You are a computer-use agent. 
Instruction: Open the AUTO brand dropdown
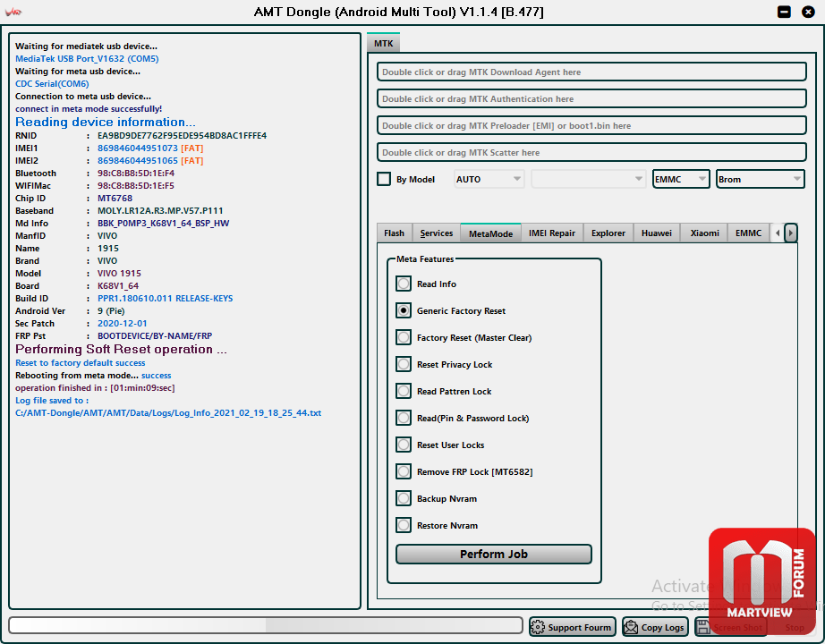(x=489, y=179)
